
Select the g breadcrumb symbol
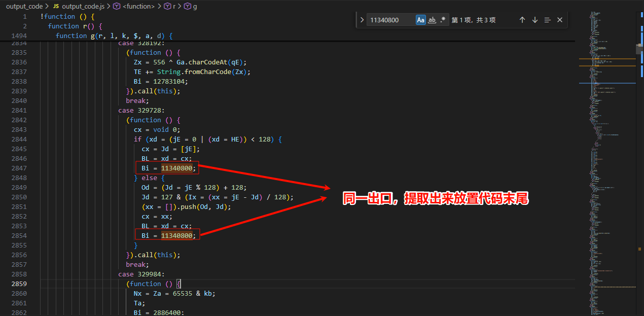pyautogui.click(x=195, y=6)
